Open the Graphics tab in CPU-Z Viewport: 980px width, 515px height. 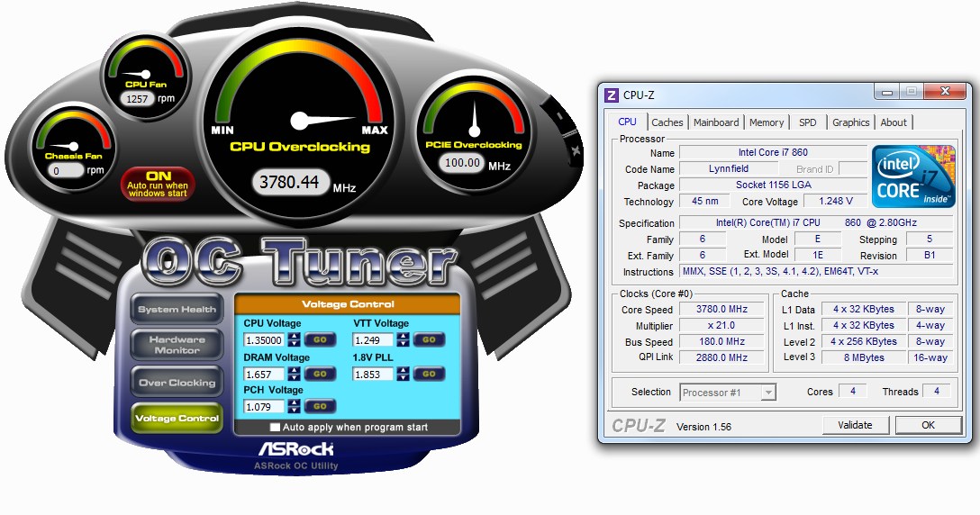click(850, 122)
